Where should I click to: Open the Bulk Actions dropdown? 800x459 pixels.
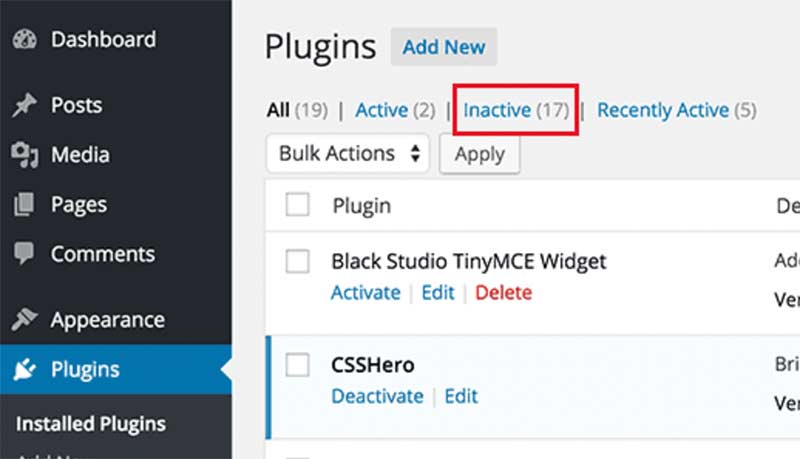[347, 154]
